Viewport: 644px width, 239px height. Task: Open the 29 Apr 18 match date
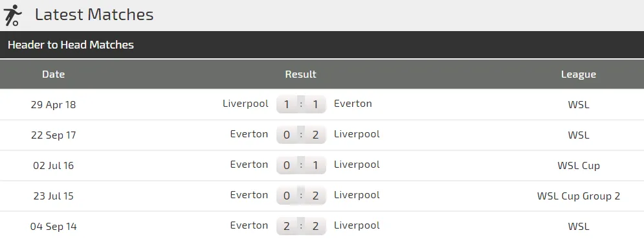pos(53,104)
